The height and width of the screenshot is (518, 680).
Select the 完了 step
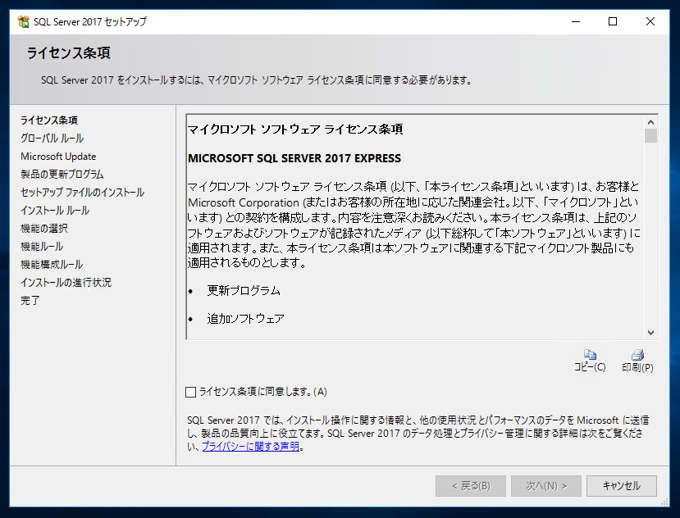coord(30,300)
